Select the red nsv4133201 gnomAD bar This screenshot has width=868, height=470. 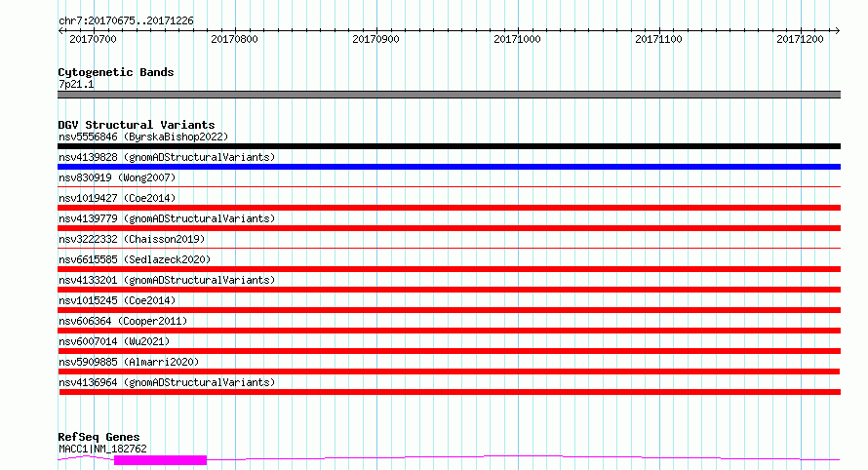click(x=449, y=290)
